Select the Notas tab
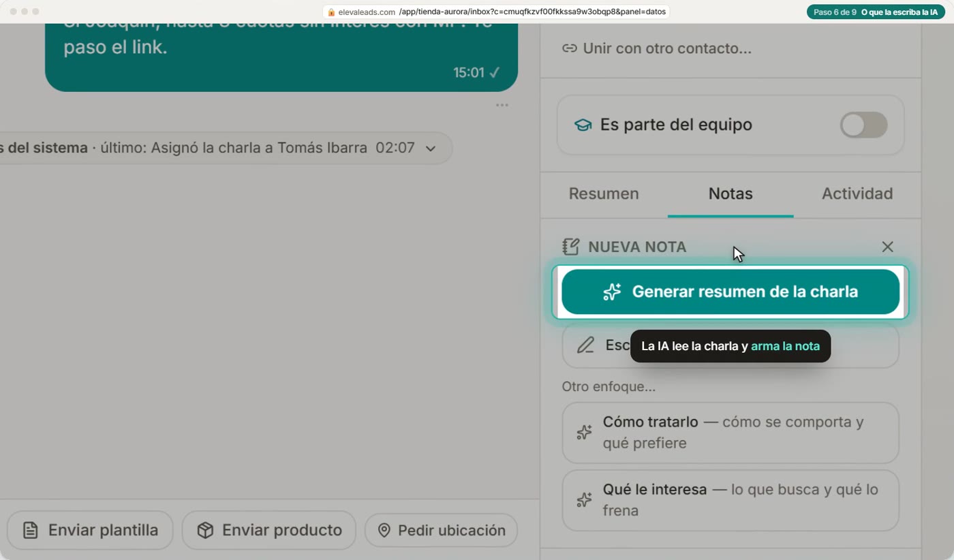This screenshot has width=954, height=560. click(x=730, y=193)
